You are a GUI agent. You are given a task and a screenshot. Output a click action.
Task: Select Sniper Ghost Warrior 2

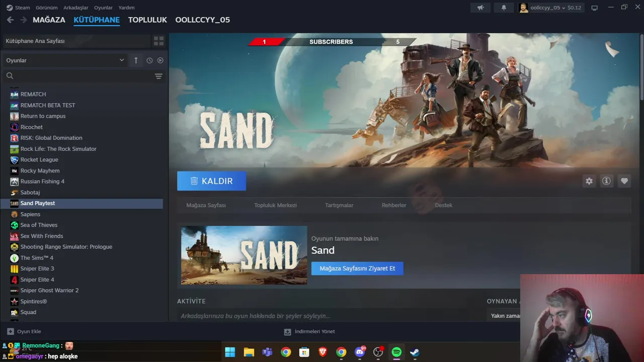tap(49, 291)
